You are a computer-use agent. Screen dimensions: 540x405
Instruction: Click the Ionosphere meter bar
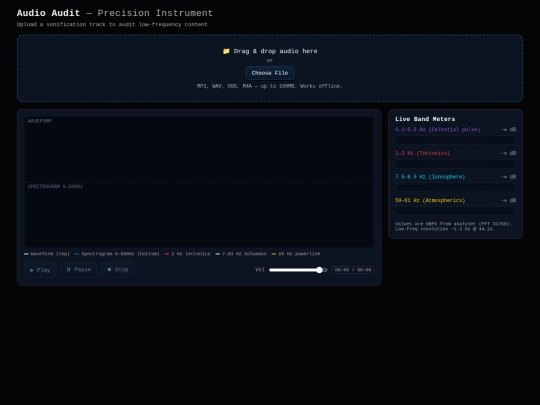455,187
